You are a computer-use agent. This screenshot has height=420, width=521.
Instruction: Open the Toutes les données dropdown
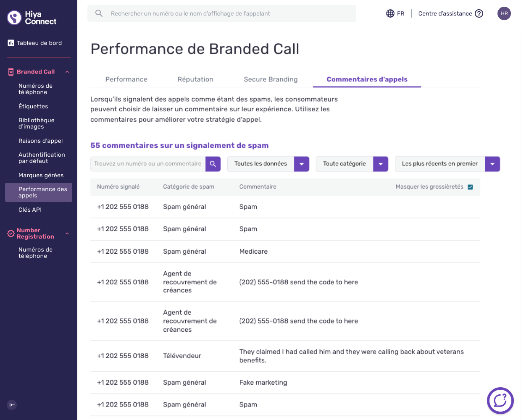point(268,164)
